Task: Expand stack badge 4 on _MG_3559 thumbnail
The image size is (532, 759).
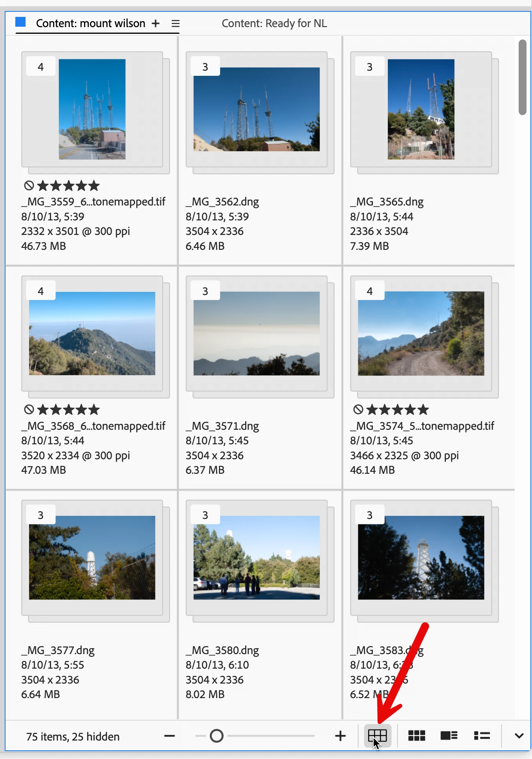Action: tap(40, 67)
